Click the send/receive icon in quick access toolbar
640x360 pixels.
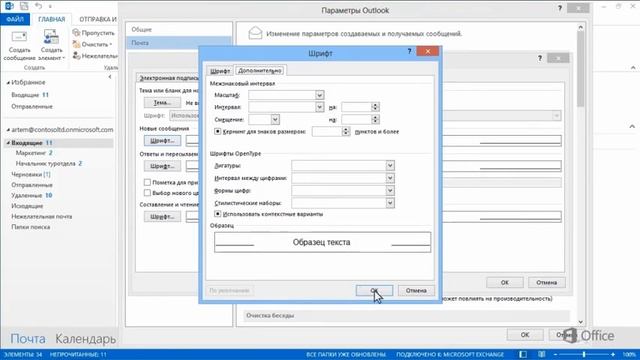(24, 6)
